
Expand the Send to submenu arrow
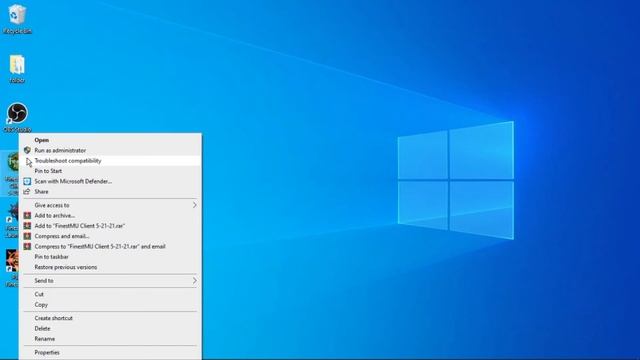coord(195,280)
